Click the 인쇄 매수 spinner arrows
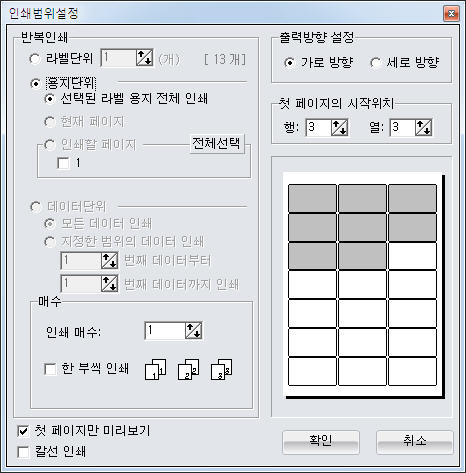This screenshot has width=466, height=473. pyautogui.click(x=193, y=331)
